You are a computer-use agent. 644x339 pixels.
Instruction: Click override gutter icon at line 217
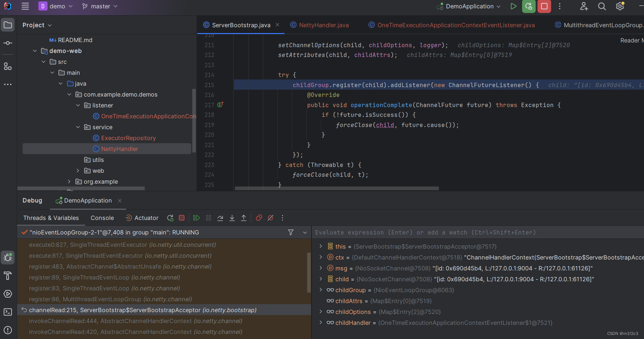pos(220,105)
